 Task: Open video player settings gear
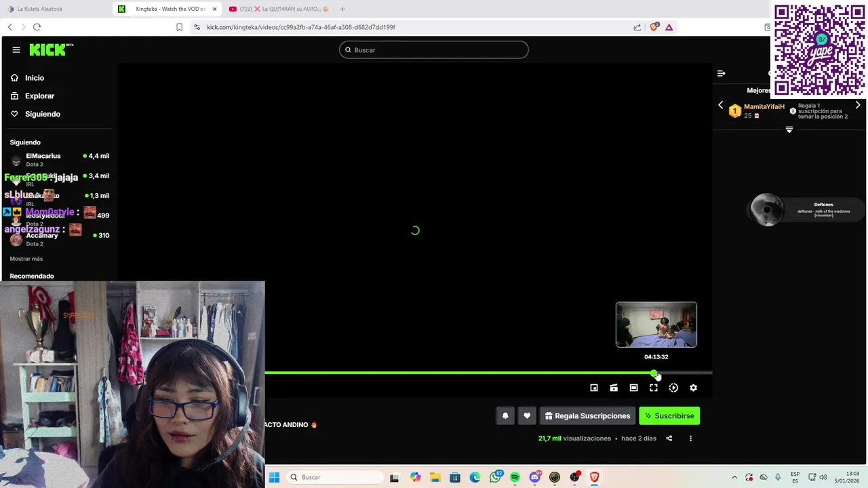(693, 388)
